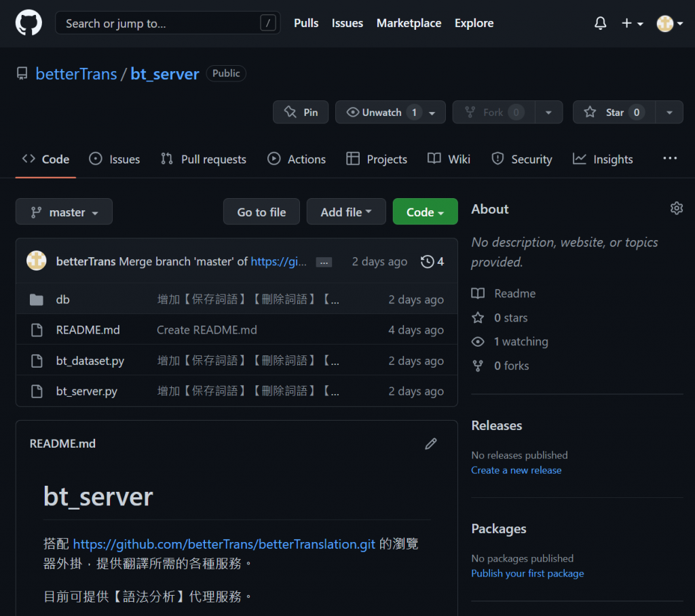Click the Unwatch count badge showing 1
The height and width of the screenshot is (616, 695).
coord(414,113)
